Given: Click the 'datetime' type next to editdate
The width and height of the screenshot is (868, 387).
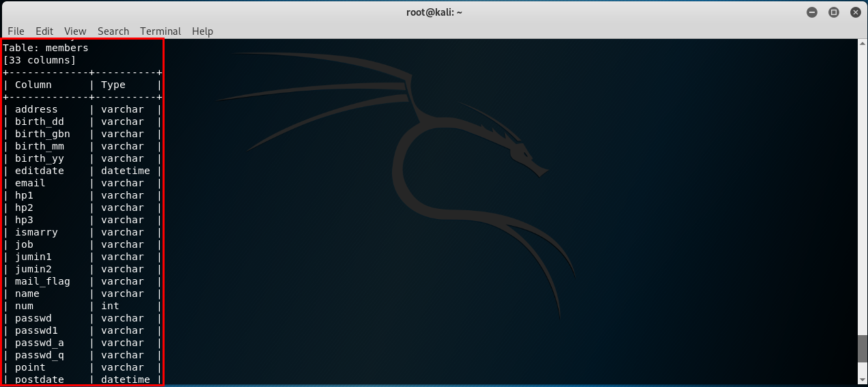Looking at the screenshot, I should [126, 171].
